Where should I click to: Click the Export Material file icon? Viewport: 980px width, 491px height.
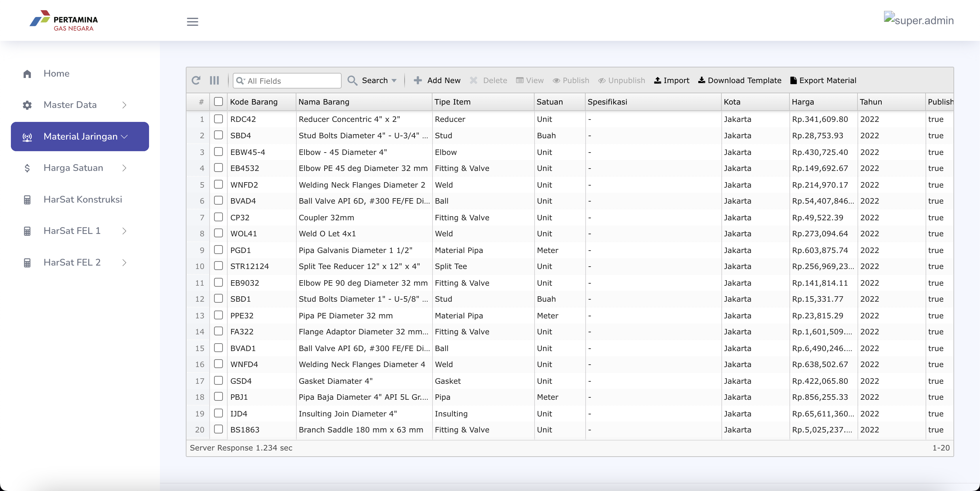[x=793, y=80]
